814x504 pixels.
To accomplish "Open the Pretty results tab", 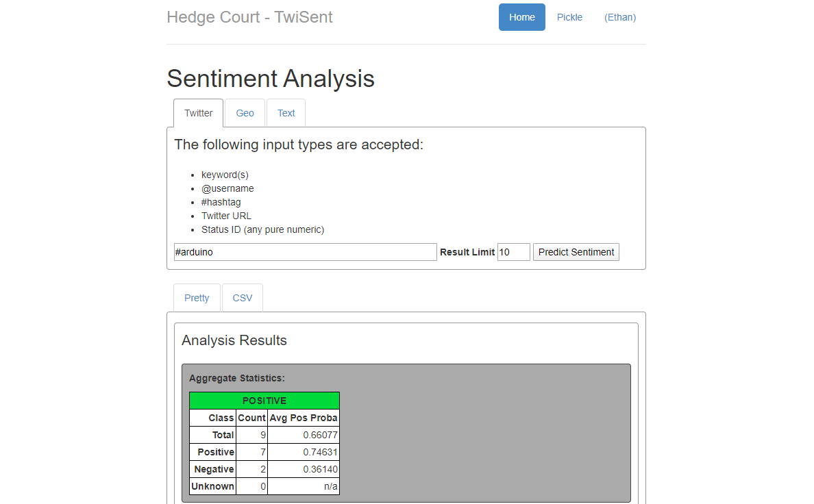I will [197, 298].
